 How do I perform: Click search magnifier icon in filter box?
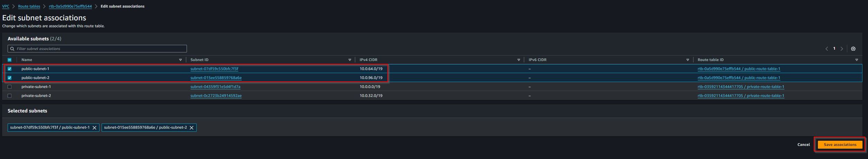(12, 49)
